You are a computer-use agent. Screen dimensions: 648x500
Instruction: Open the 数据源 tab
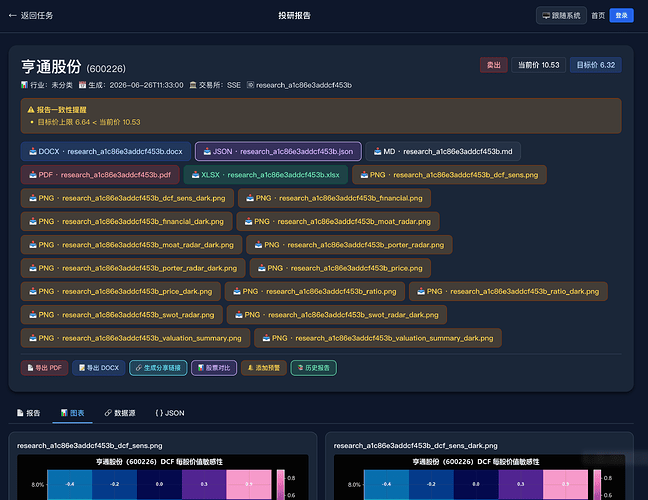120,413
